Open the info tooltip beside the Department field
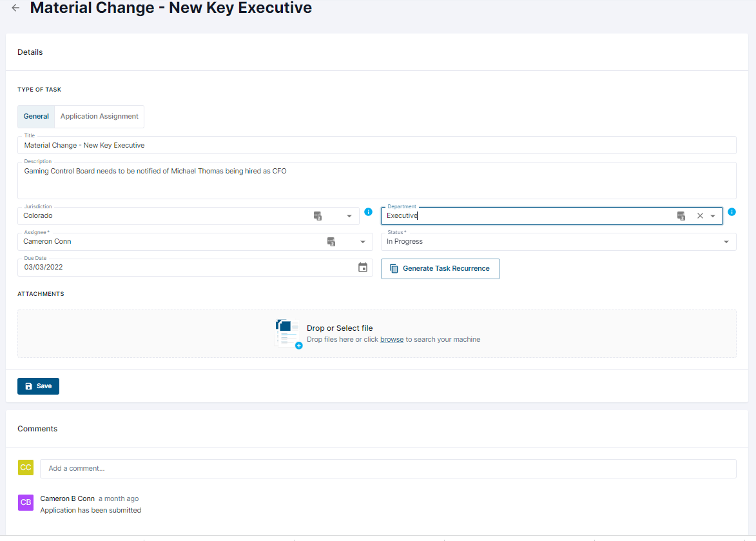Viewport: 756px width, 541px height. (x=732, y=211)
